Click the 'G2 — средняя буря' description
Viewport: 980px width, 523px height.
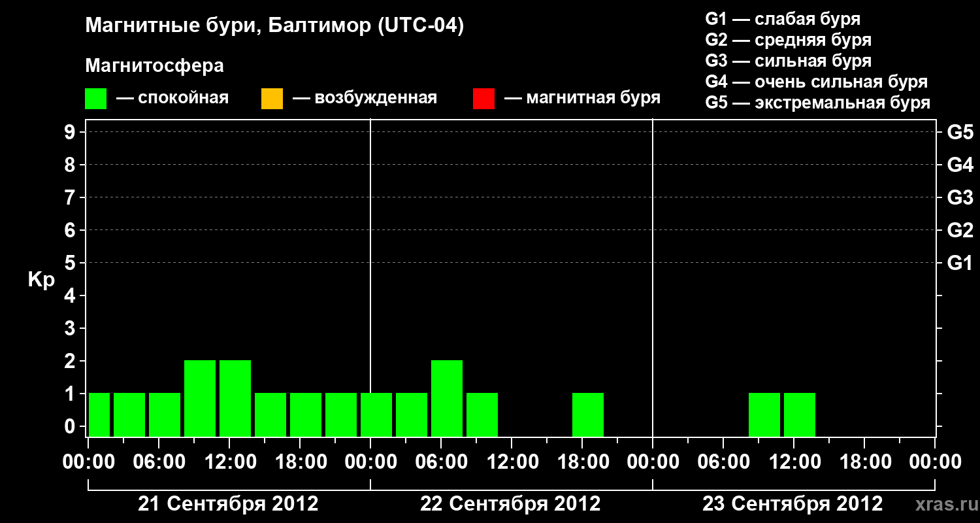(789, 40)
